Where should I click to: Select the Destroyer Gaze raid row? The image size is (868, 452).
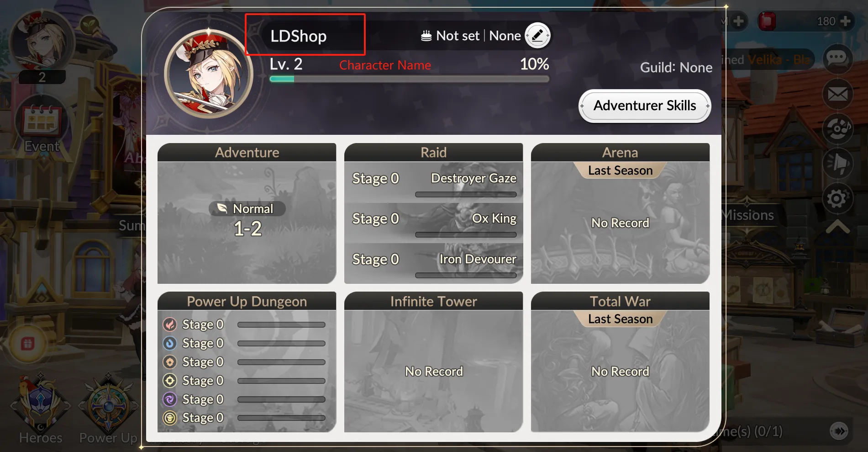(x=434, y=182)
